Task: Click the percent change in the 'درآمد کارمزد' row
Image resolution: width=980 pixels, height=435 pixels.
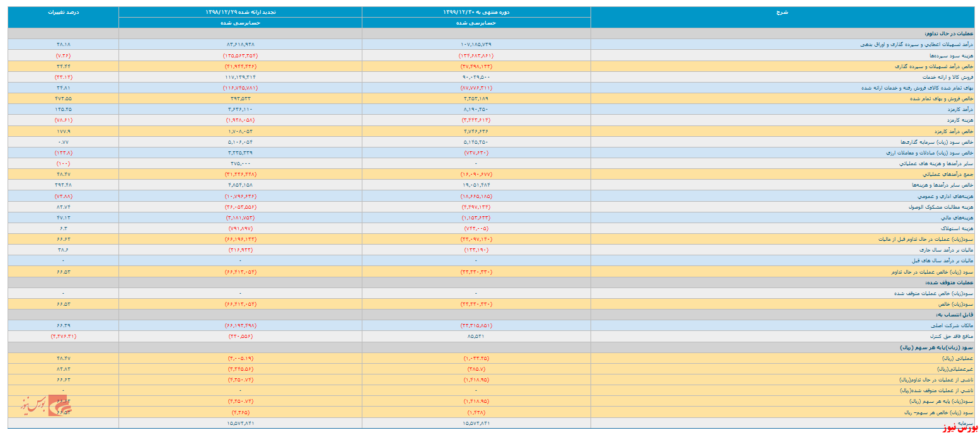Action: pos(63,110)
